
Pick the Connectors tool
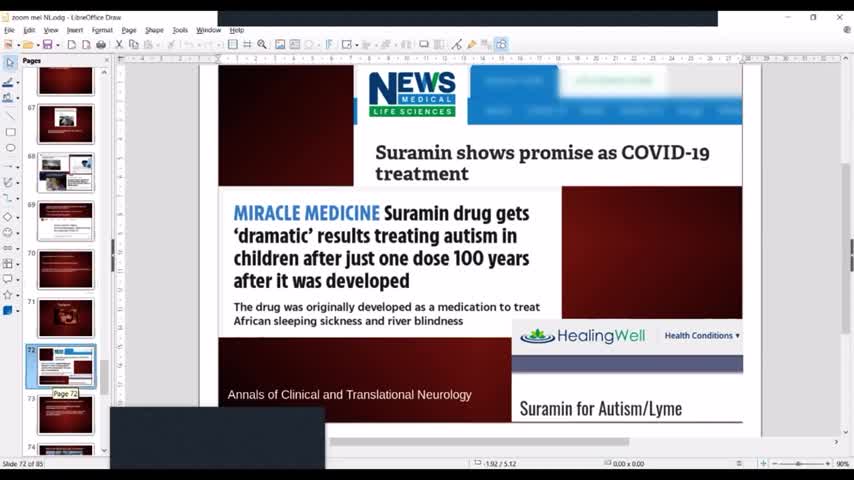(x=8, y=198)
